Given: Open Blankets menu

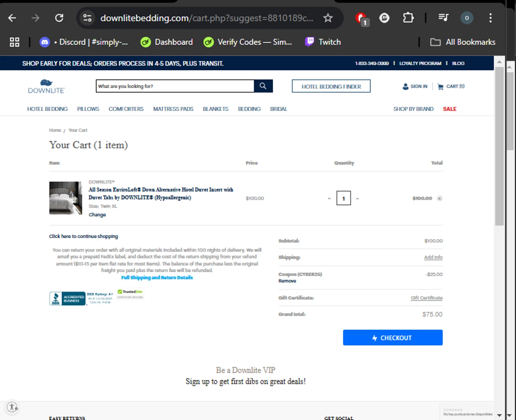Looking at the screenshot, I should [216, 109].
